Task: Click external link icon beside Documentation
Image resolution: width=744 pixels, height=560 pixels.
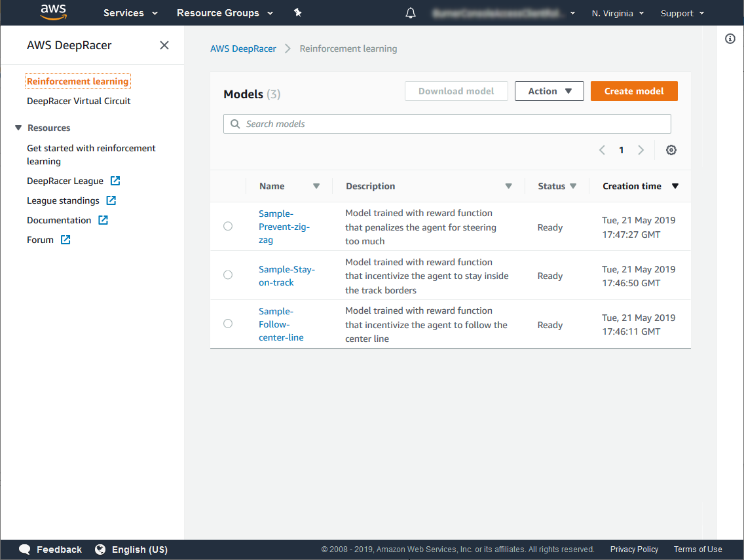Action: click(x=103, y=220)
